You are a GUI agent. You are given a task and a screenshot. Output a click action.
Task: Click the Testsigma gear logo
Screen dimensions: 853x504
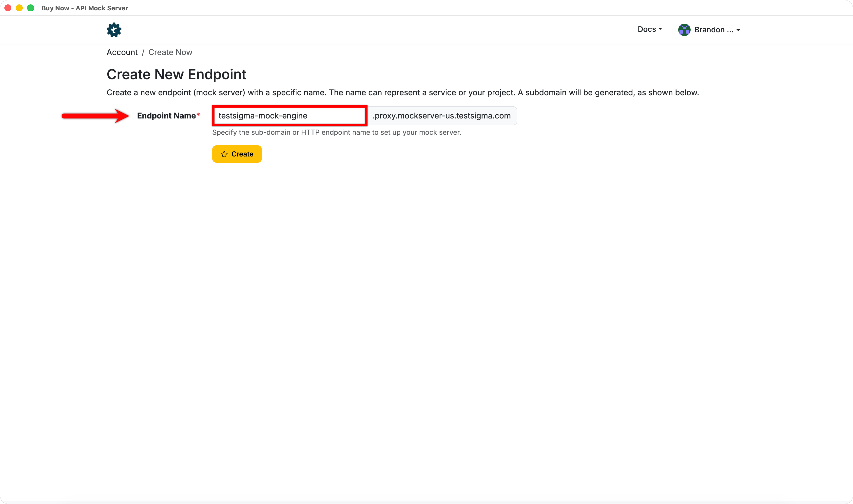click(114, 30)
